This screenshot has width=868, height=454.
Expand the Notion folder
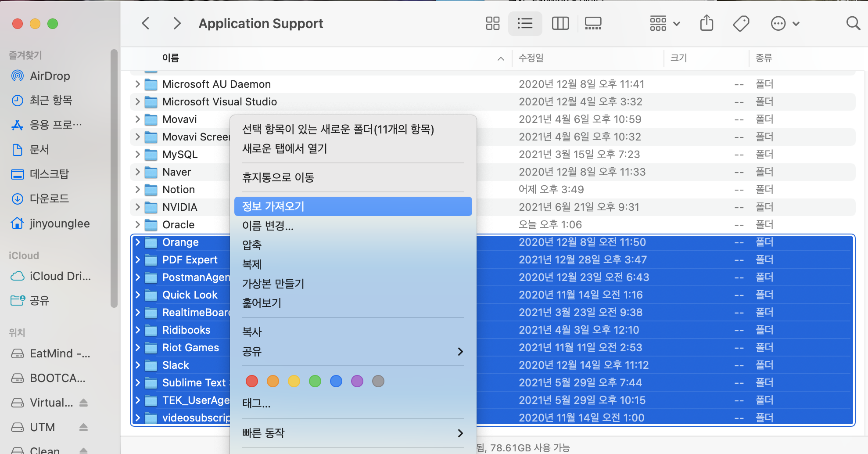(x=137, y=189)
